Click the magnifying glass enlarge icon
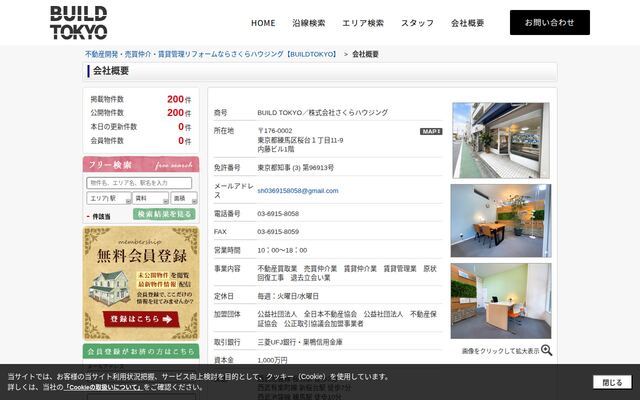Image resolution: width=640 pixels, height=400 pixels. (547, 350)
